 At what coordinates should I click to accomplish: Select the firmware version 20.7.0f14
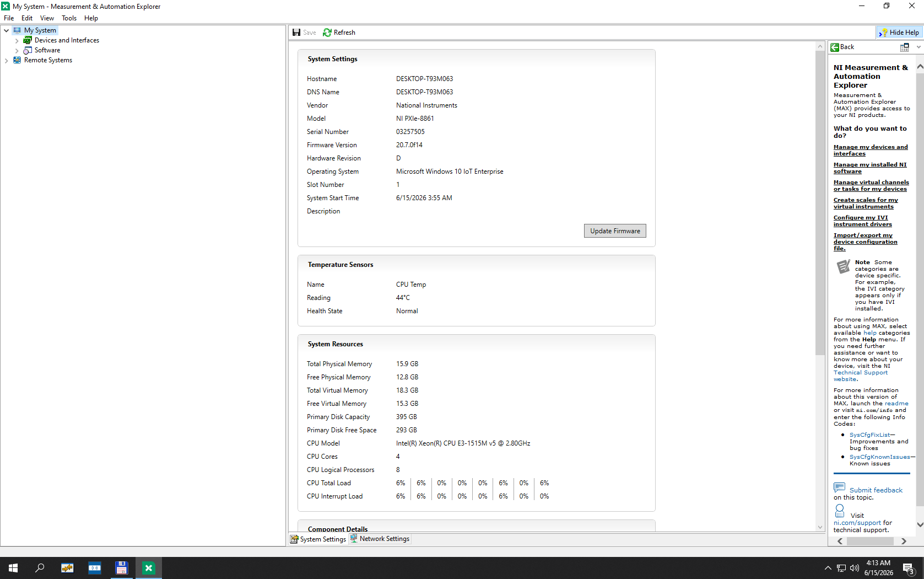[x=409, y=145]
